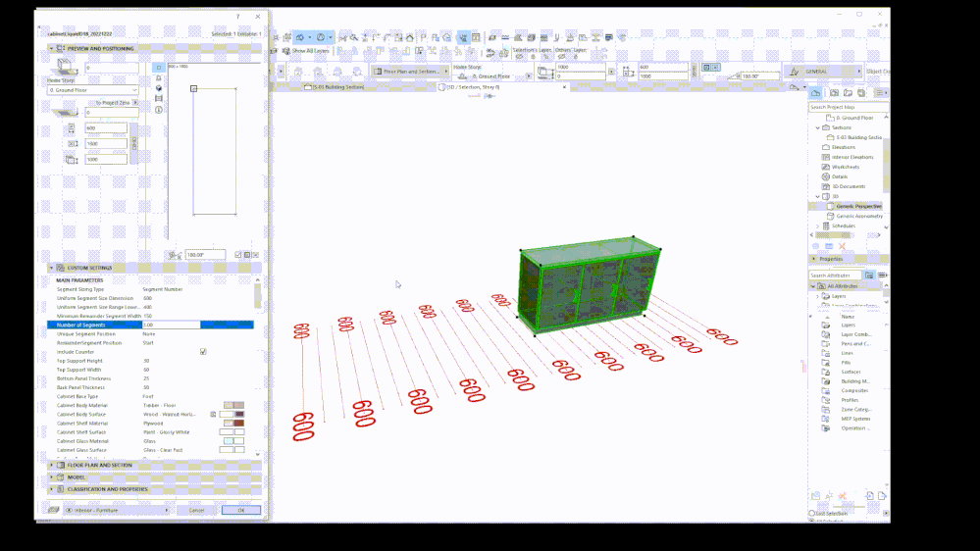The width and height of the screenshot is (980, 551).
Task: Click the To Project Zero arrow button
Action: click(135, 102)
